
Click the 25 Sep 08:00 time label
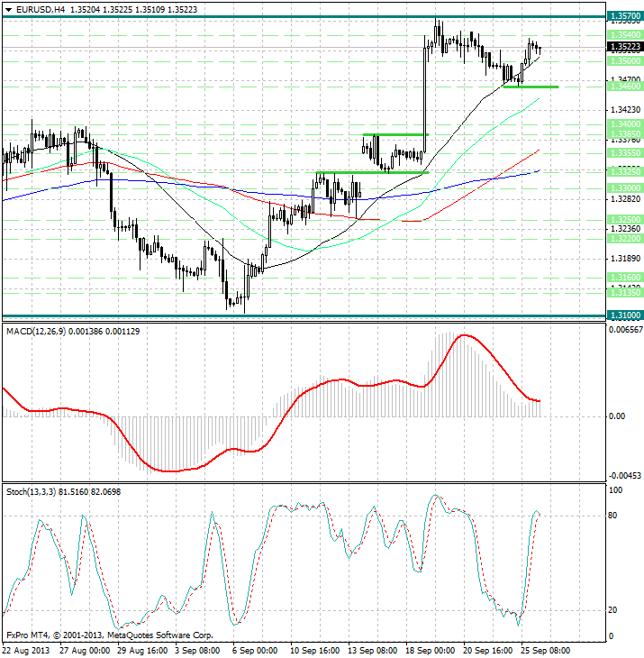(x=546, y=651)
